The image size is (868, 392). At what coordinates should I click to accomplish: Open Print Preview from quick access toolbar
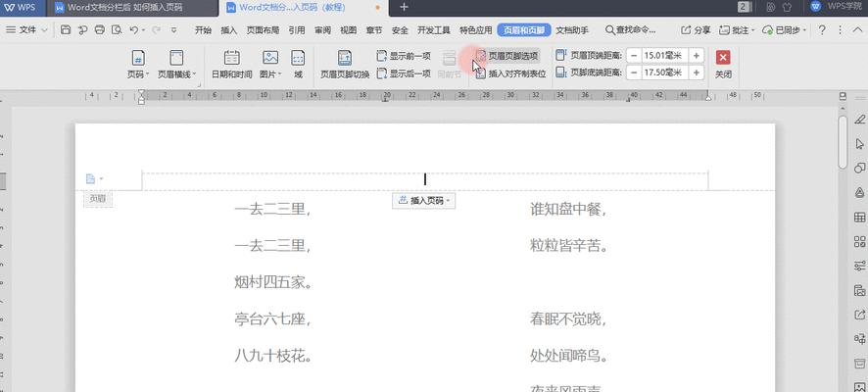117,30
